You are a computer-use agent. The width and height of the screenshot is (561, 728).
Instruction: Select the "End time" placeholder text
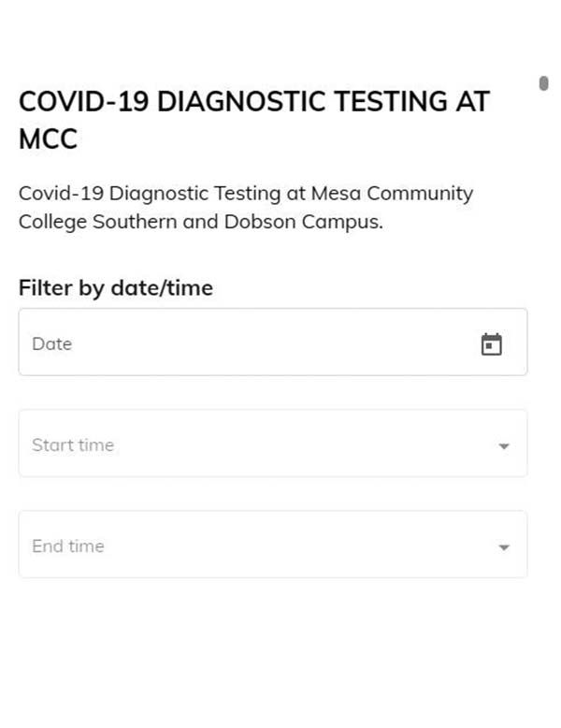[x=68, y=546]
